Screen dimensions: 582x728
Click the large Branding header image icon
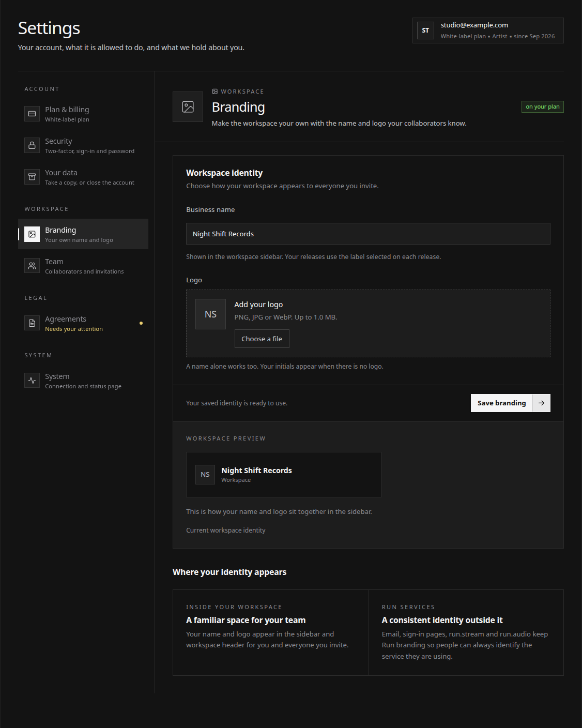[188, 107]
